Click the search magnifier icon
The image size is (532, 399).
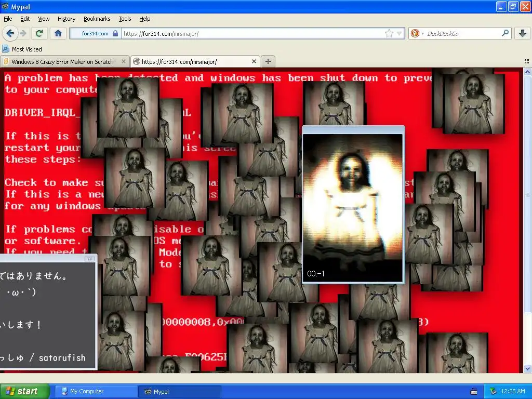[505, 33]
